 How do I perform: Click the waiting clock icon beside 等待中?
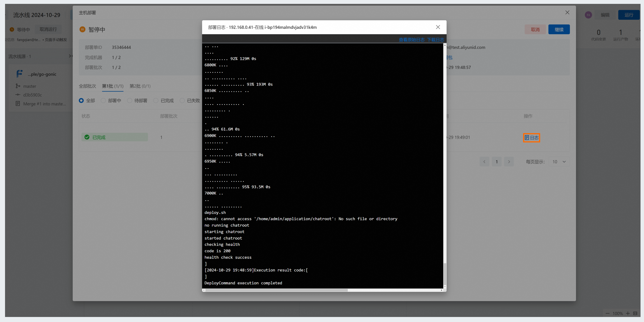[12, 29]
